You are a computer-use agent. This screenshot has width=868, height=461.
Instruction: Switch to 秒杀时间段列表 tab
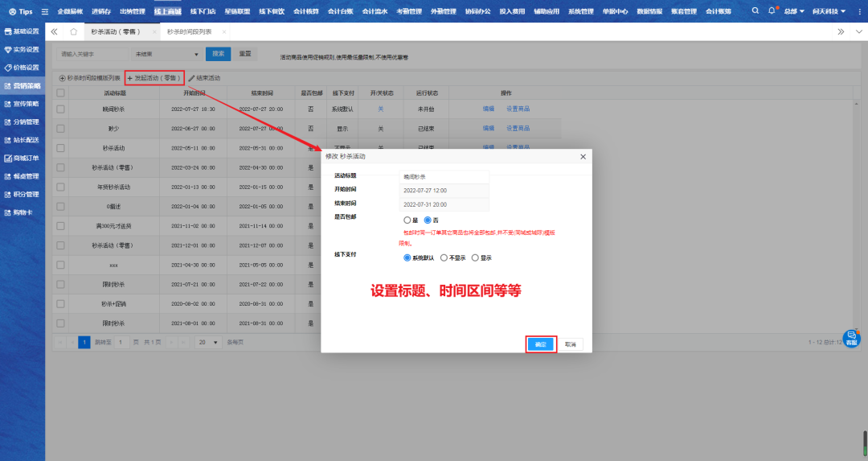(x=190, y=31)
